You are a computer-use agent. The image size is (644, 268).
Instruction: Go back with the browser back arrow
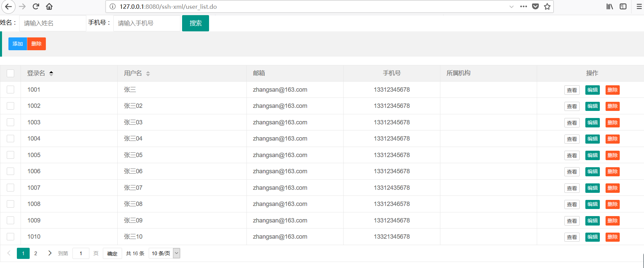[8, 6]
